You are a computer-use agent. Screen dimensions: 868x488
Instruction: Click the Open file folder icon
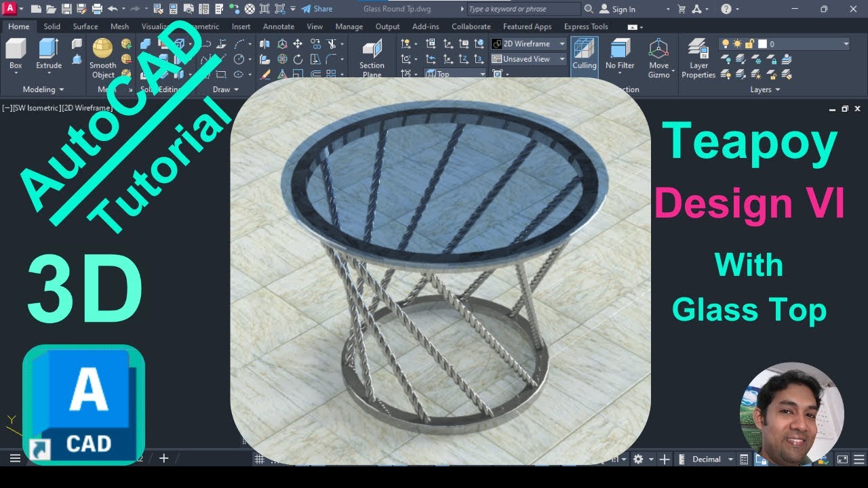coord(51,9)
